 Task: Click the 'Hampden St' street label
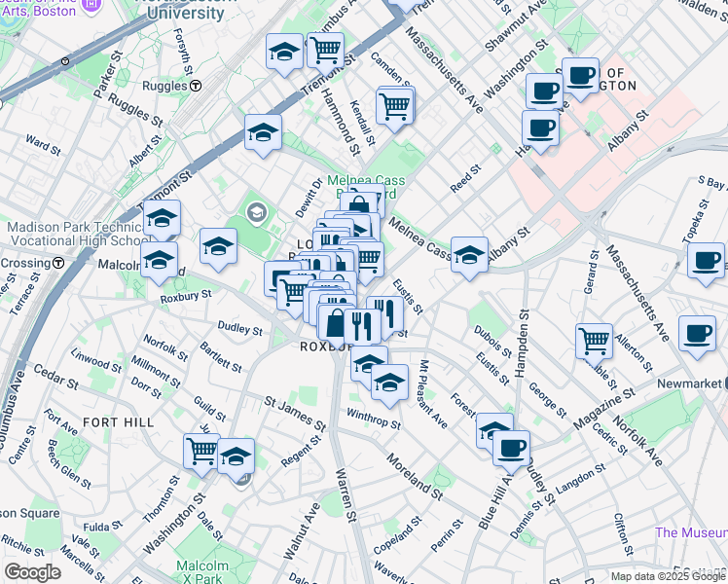(522, 344)
